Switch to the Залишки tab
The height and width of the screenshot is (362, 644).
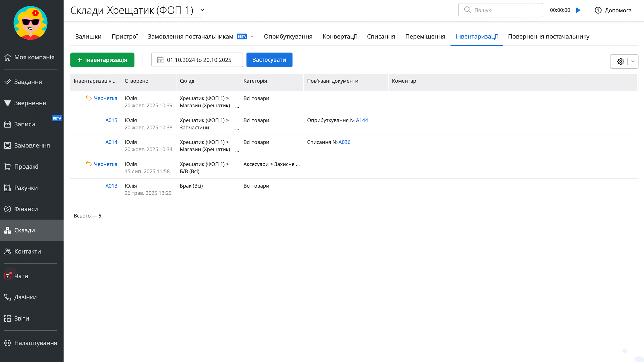point(88,37)
